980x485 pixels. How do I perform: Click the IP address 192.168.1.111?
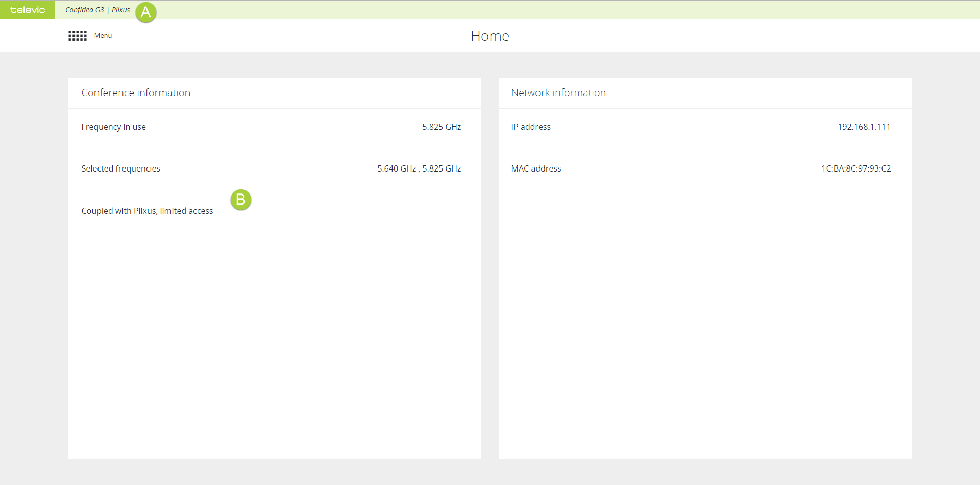tap(864, 127)
